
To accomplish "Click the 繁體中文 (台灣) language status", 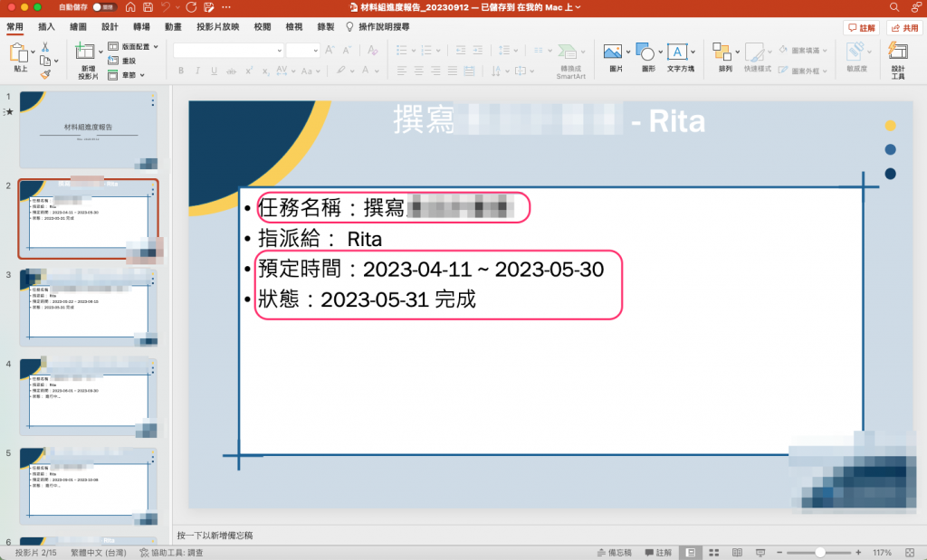I will click(x=98, y=553).
